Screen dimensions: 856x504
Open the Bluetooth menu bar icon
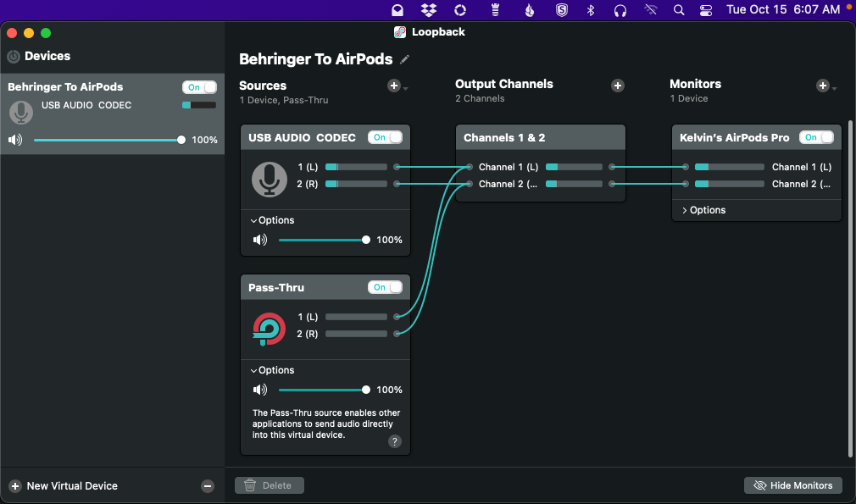pos(590,10)
